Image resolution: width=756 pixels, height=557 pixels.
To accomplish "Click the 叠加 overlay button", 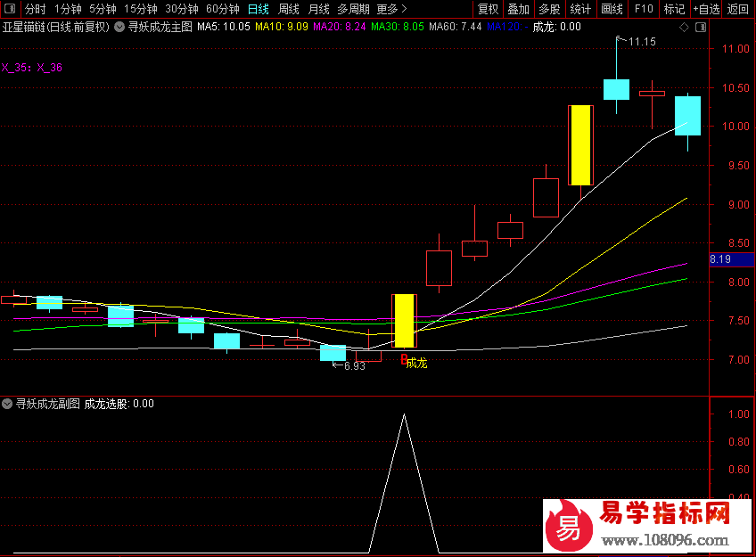I will 518,9.
